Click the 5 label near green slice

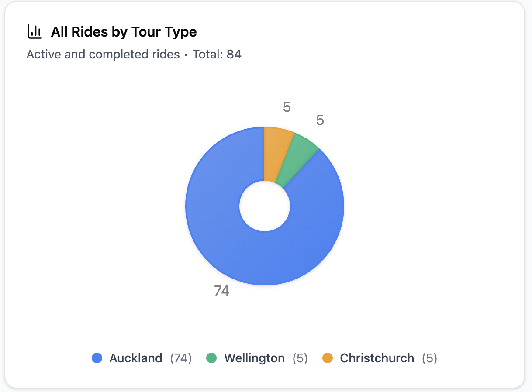[320, 120]
